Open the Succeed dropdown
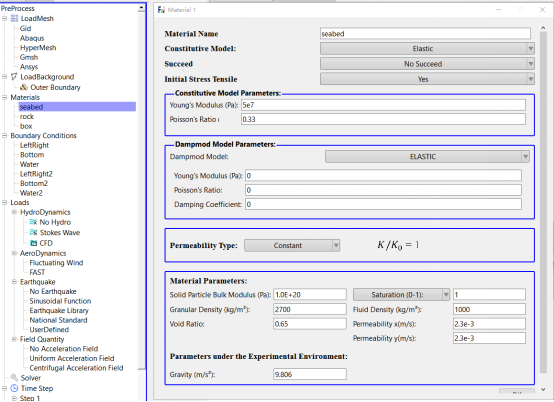Viewport: 554px width, 402px height. click(427, 64)
